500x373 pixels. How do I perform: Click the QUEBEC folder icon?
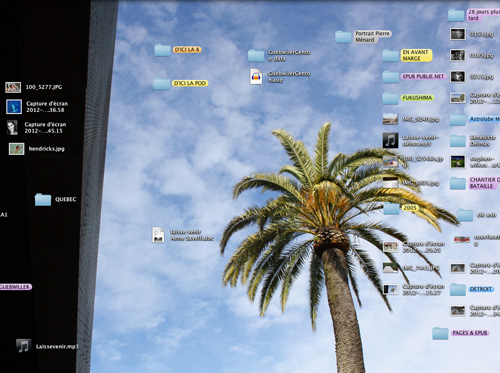pos(43,199)
